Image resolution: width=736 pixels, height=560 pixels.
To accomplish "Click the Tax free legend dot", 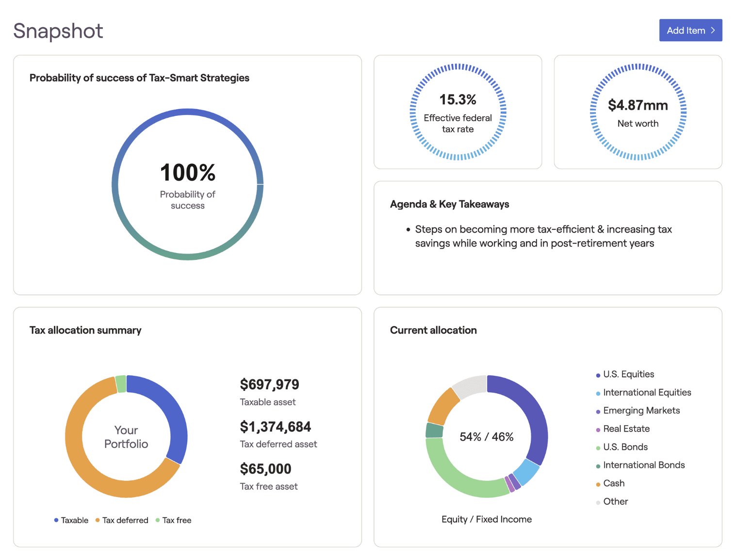I will [x=157, y=520].
